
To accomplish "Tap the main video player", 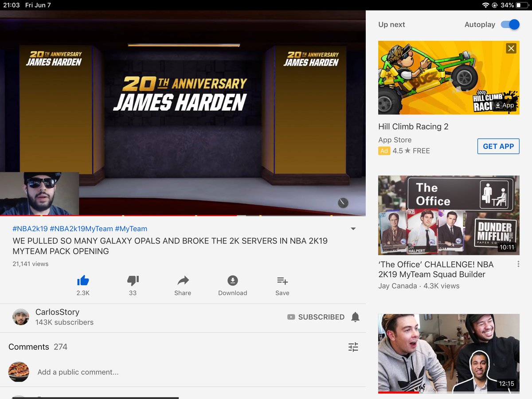I will 183,113.
